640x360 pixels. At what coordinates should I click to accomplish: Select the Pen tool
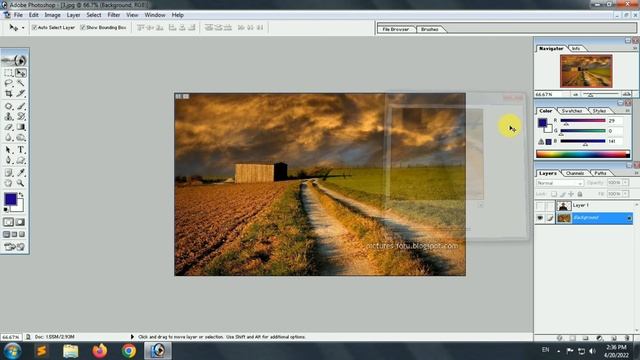click(8, 160)
